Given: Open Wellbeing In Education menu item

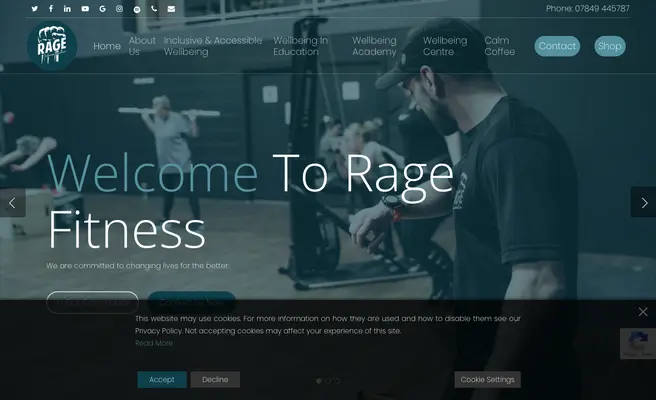Looking at the screenshot, I should pos(300,46).
